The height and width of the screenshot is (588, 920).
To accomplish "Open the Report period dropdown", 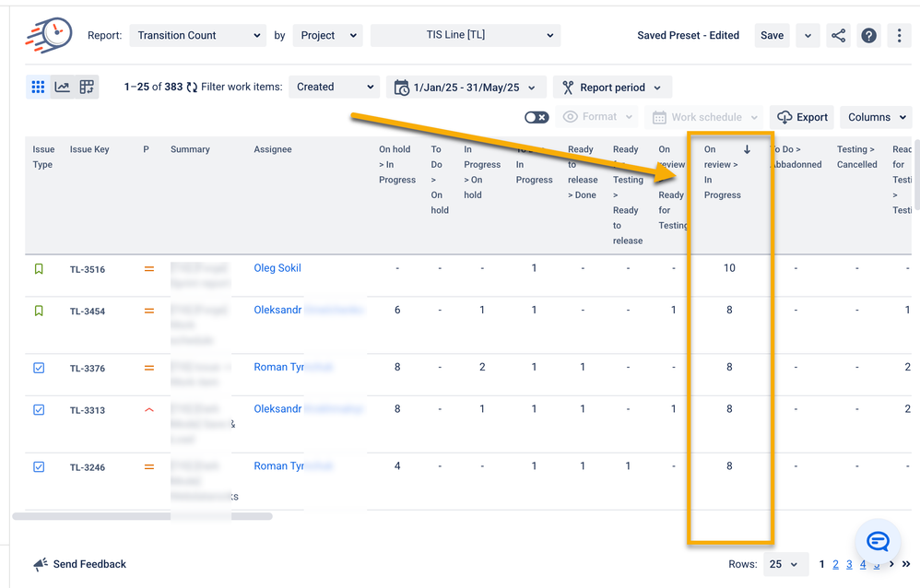I will 612,87.
